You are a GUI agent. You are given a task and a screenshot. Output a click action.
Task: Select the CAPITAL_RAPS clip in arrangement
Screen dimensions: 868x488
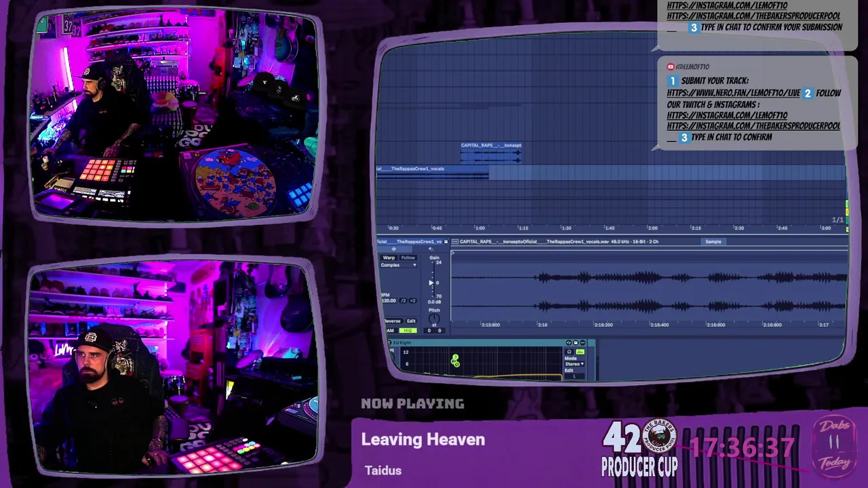491,152
